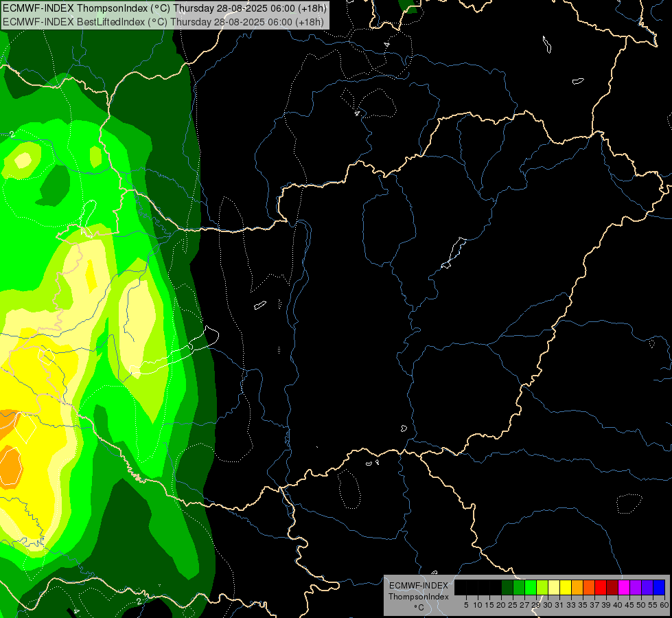Viewport: 672px width, 618px height.
Task: Pick the purple 45–50 legend swatch
Action: point(636,587)
